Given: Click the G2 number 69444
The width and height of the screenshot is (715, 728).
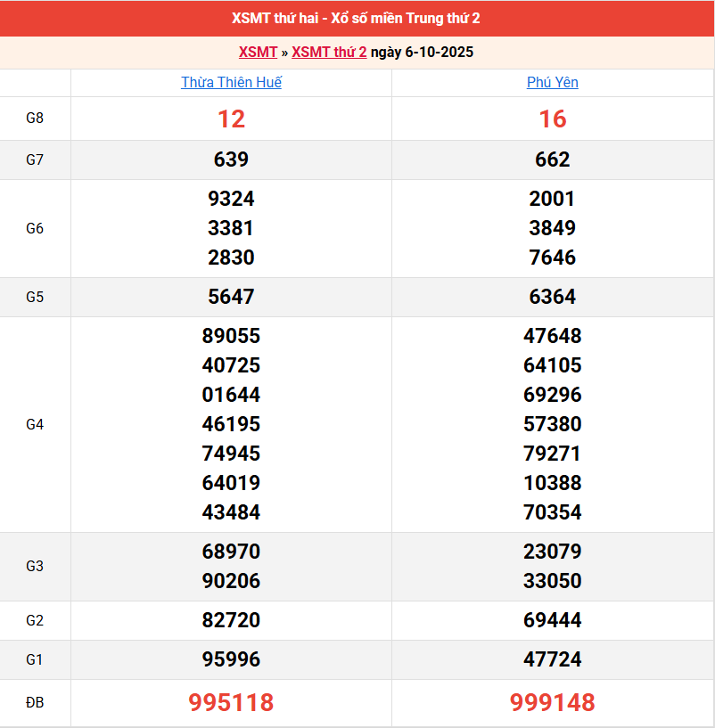Looking at the screenshot, I should (x=553, y=620).
